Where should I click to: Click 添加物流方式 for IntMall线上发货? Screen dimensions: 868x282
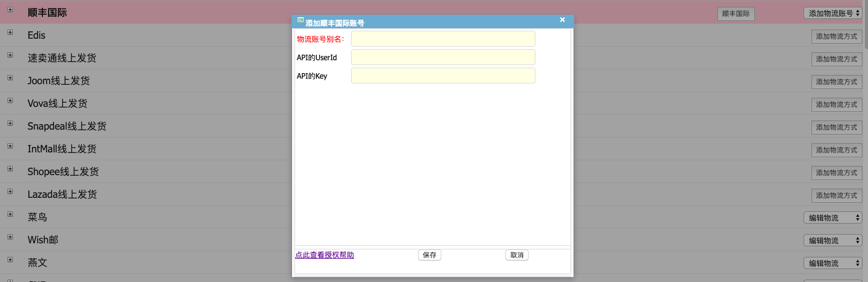pyautogui.click(x=837, y=150)
